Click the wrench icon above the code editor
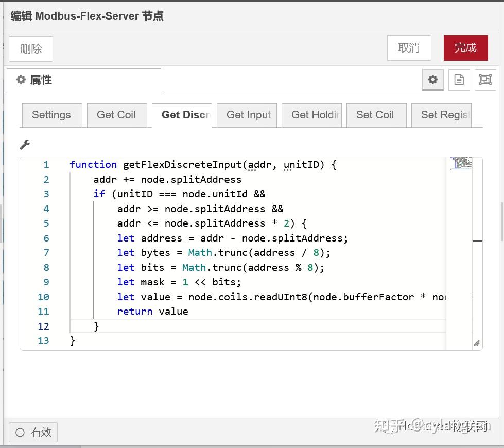 [x=25, y=145]
